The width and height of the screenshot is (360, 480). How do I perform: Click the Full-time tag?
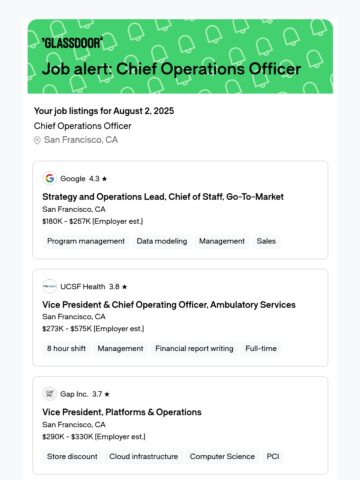coord(261,348)
